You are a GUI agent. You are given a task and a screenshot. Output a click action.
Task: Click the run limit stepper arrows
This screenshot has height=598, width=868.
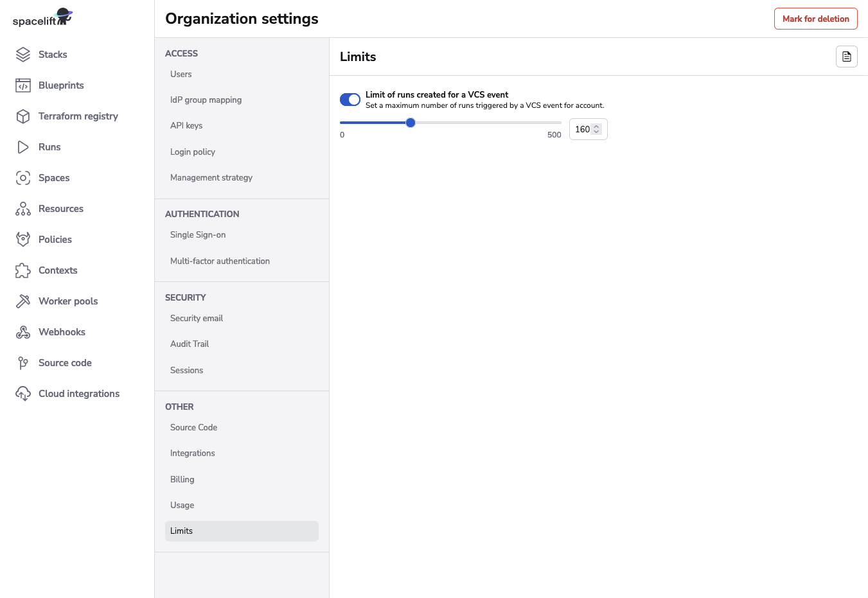pyautogui.click(x=597, y=129)
